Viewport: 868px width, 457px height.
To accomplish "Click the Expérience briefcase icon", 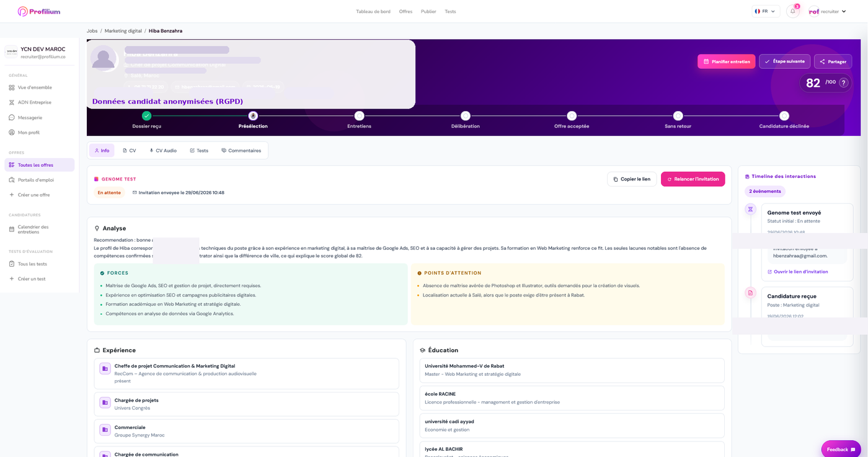I will tap(97, 350).
